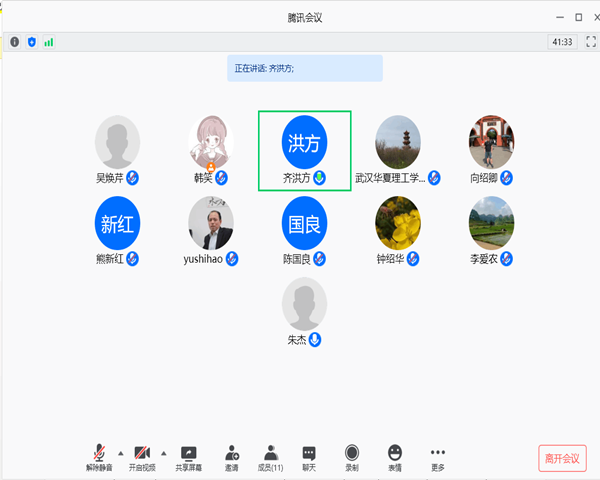Click the microphone icon beside 朱杰

coord(315,340)
